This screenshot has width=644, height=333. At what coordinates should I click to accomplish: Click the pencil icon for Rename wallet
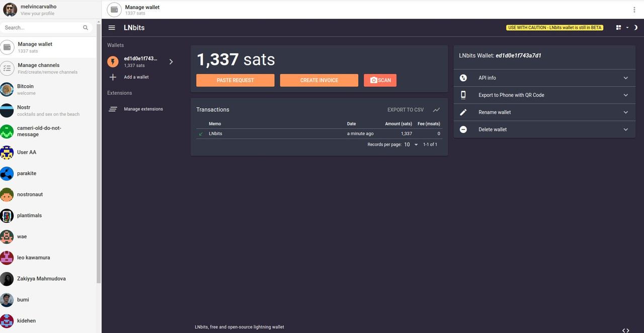[463, 112]
